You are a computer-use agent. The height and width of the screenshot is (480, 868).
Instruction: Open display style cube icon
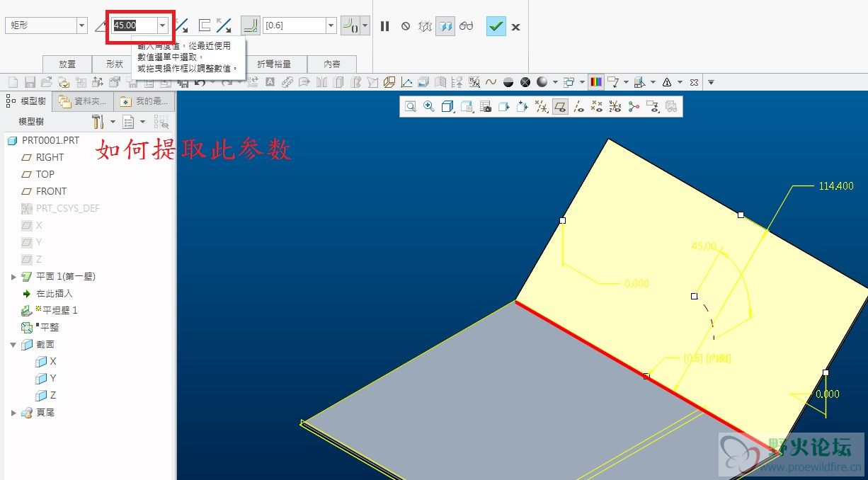click(447, 107)
